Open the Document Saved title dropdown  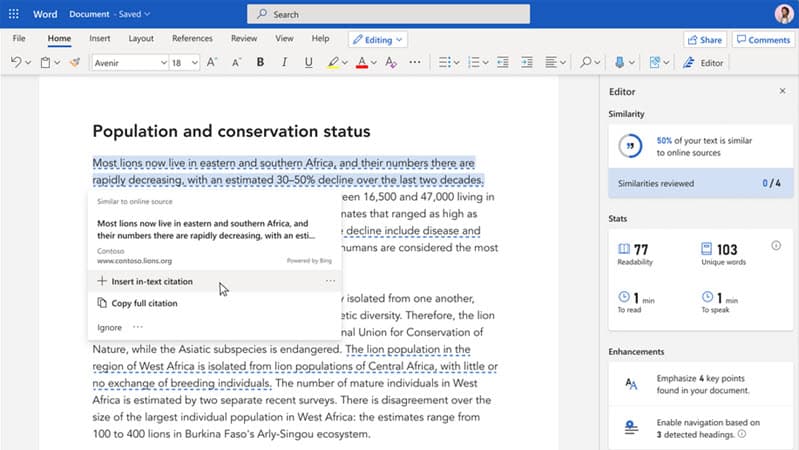pyautogui.click(x=110, y=14)
